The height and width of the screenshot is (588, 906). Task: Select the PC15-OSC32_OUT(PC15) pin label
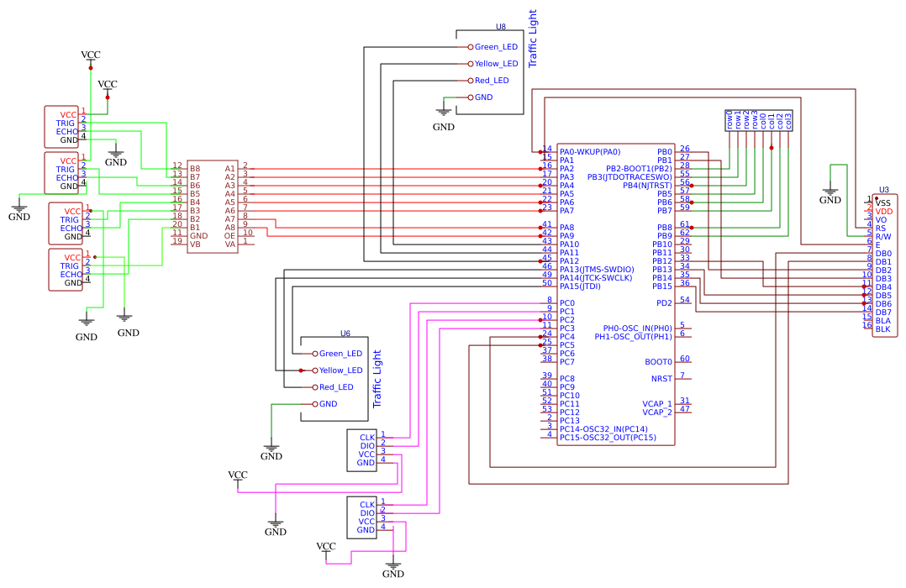pos(608,438)
